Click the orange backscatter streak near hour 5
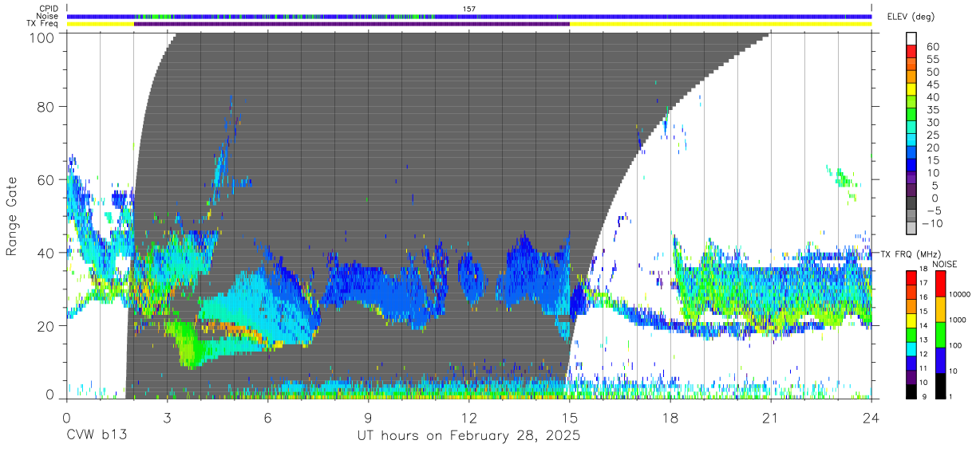This screenshot has width=980, height=452. coord(231,328)
